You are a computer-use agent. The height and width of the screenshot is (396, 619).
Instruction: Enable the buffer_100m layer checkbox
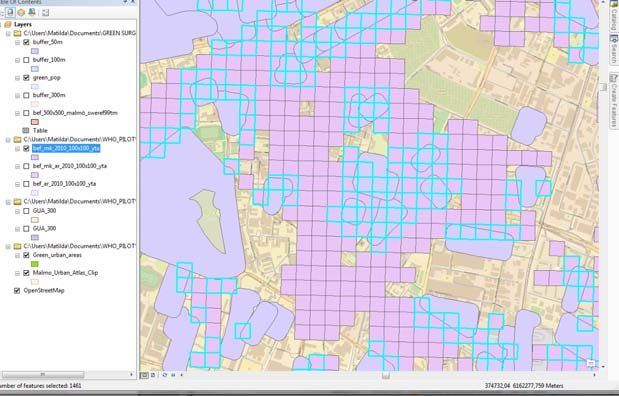click(x=26, y=60)
